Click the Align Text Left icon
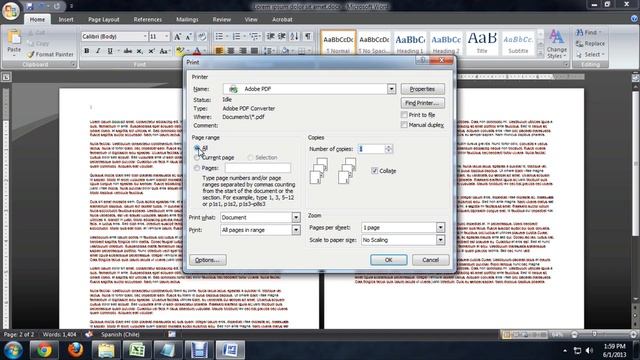The width and height of the screenshot is (640, 360). tap(219, 51)
